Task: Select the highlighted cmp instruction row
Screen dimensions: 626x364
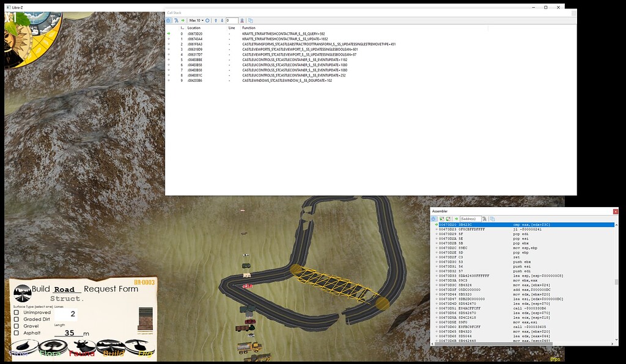Action: pyautogui.click(x=520, y=224)
